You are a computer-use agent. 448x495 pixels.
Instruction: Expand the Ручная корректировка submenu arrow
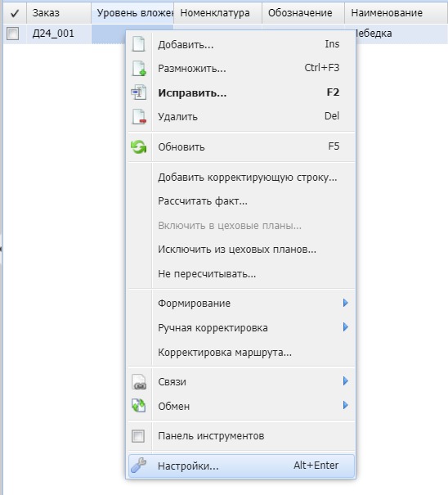click(x=346, y=327)
